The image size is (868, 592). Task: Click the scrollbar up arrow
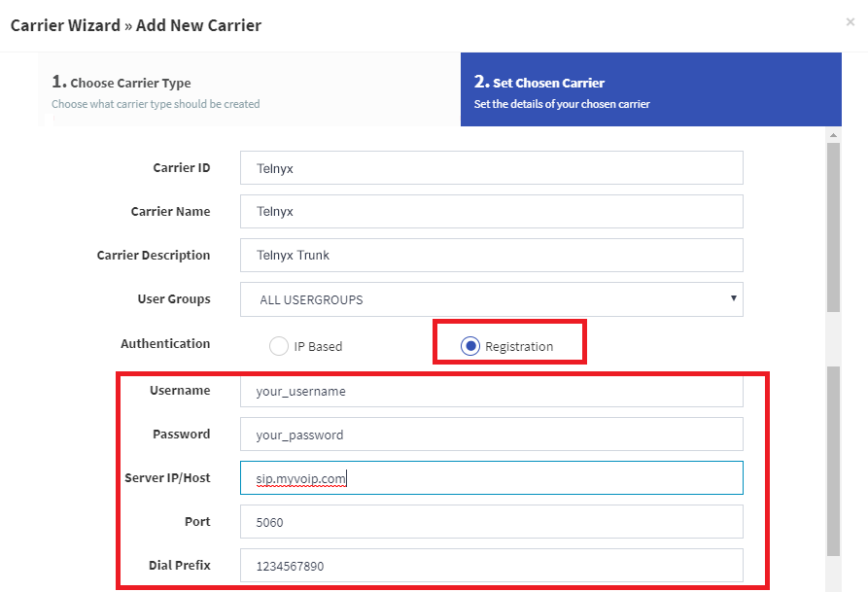pos(833,135)
